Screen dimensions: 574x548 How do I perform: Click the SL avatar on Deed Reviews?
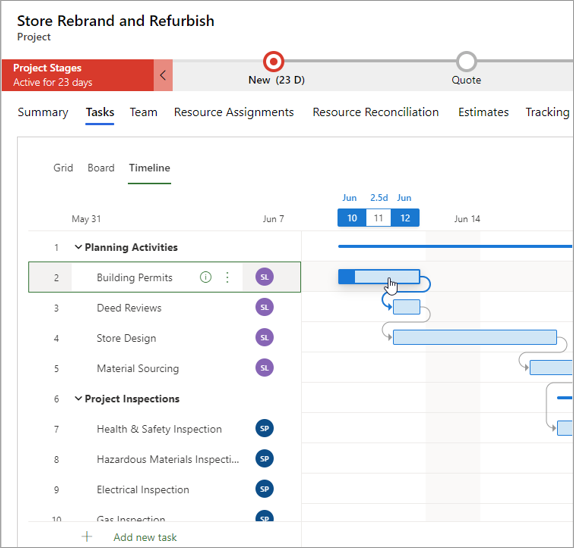[264, 307]
